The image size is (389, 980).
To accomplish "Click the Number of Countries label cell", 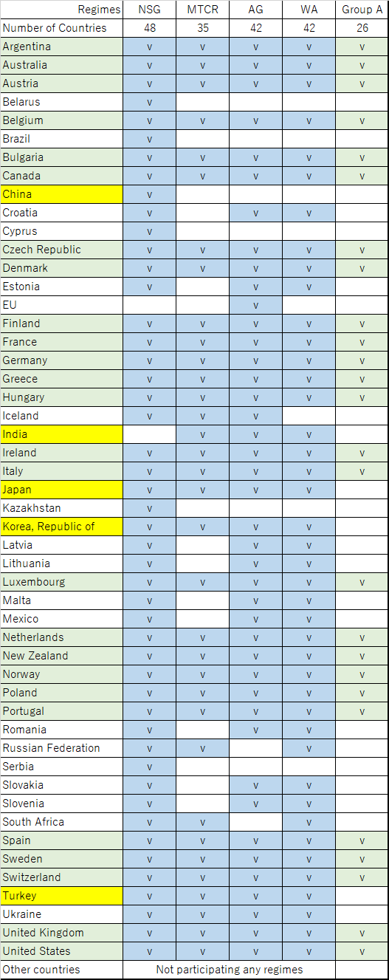I will tap(61, 28).
